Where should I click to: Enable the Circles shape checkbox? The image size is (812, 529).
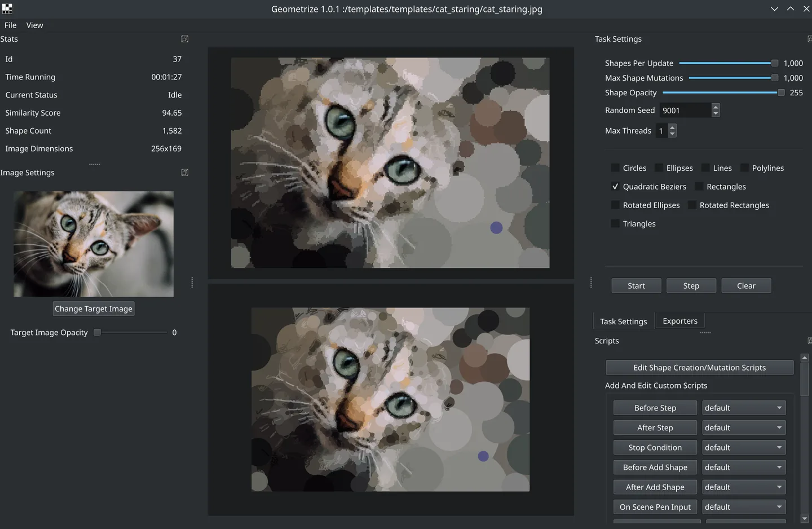click(615, 168)
